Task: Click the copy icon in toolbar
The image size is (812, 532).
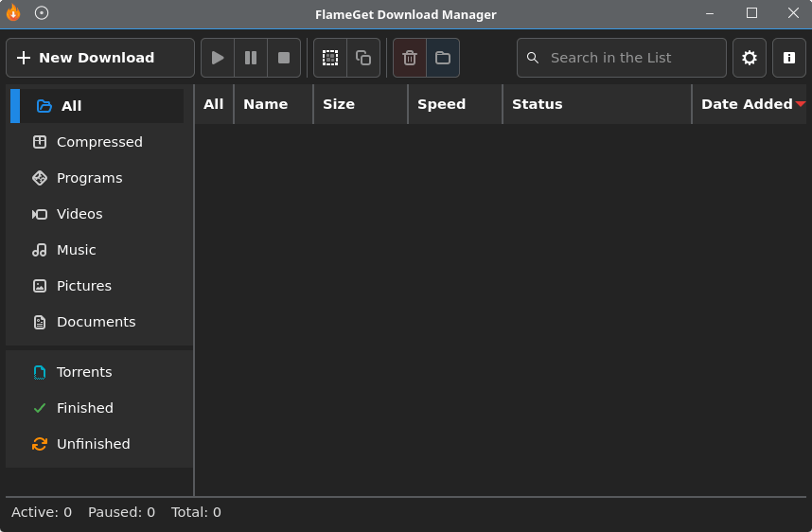Action: click(x=363, y=58)
